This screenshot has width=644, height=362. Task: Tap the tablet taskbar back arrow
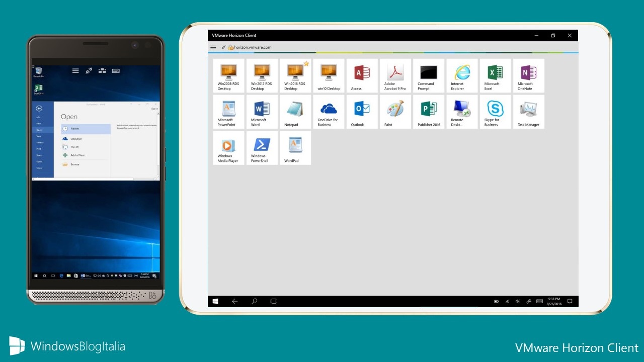click(x=234, y=301)
